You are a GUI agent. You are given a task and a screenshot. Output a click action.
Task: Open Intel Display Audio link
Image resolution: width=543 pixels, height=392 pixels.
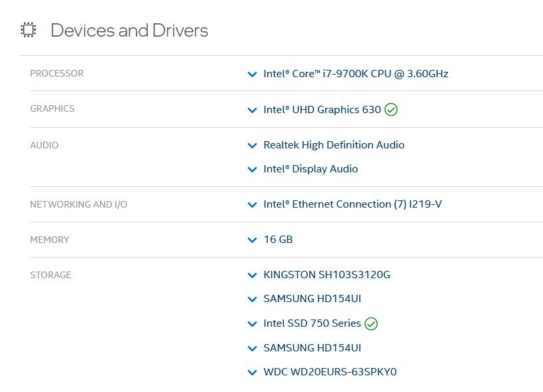point(310,169)
